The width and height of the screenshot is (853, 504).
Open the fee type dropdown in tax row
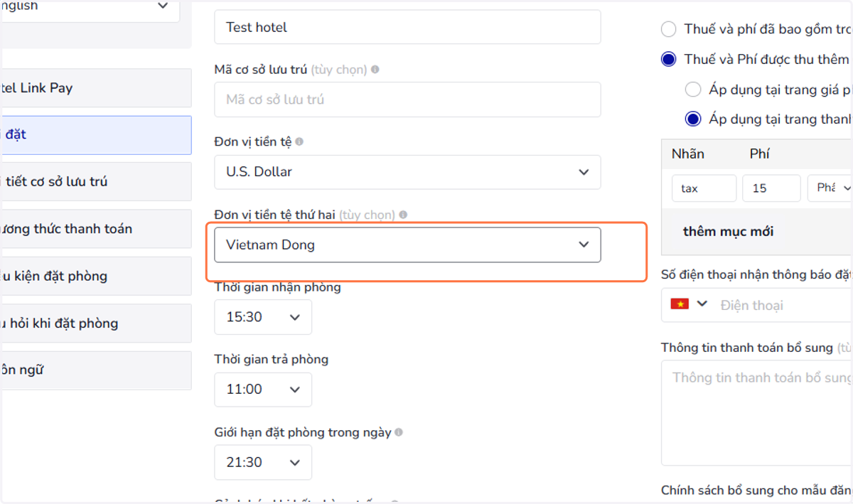click(x=830, y=188)
